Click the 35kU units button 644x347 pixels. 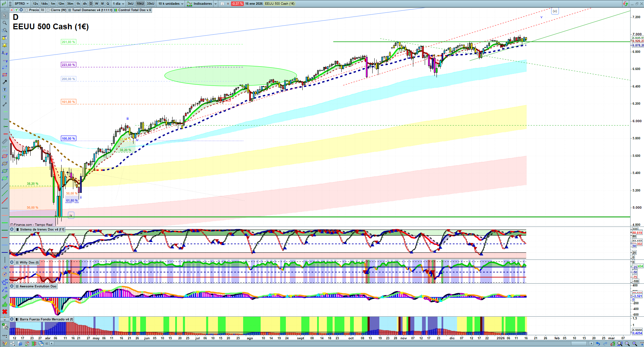[x=150, y=4]
